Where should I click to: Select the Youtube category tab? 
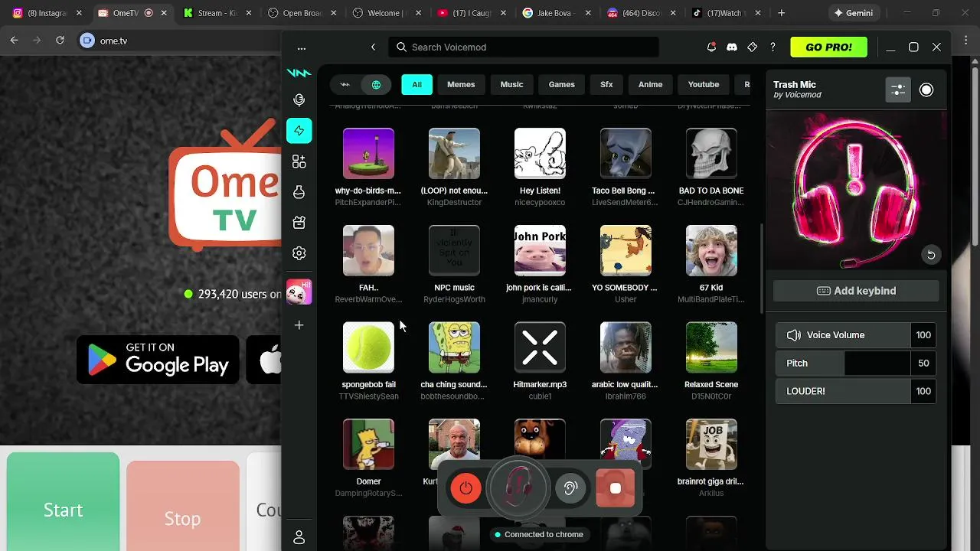pyautogui.click(x=704, y=84)
